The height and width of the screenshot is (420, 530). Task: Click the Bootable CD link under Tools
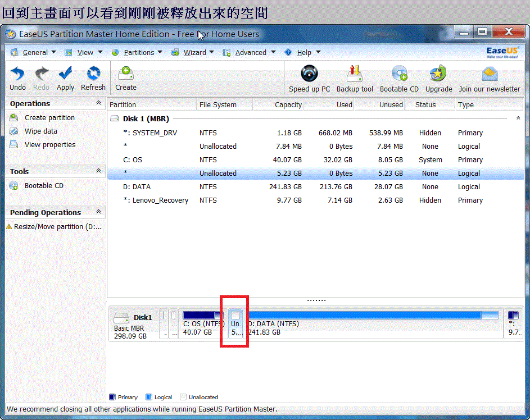tap(44, 186)
